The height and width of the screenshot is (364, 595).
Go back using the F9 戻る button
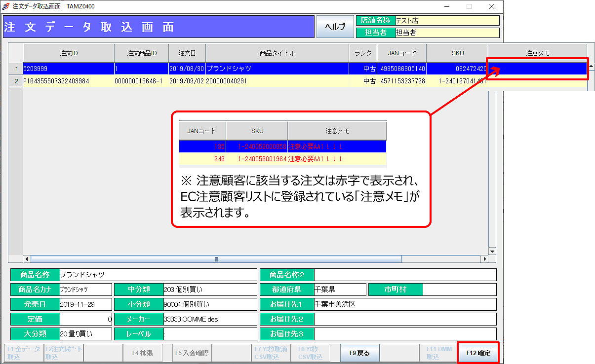point(359,353)
